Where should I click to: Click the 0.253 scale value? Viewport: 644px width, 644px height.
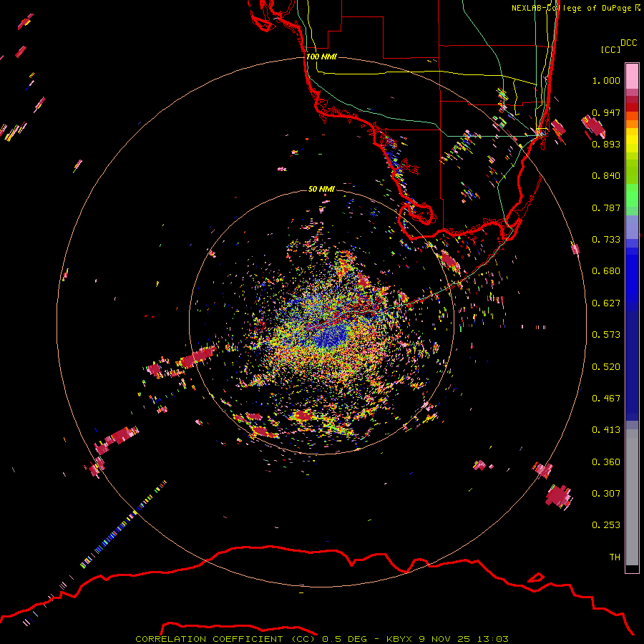[606, 525]
